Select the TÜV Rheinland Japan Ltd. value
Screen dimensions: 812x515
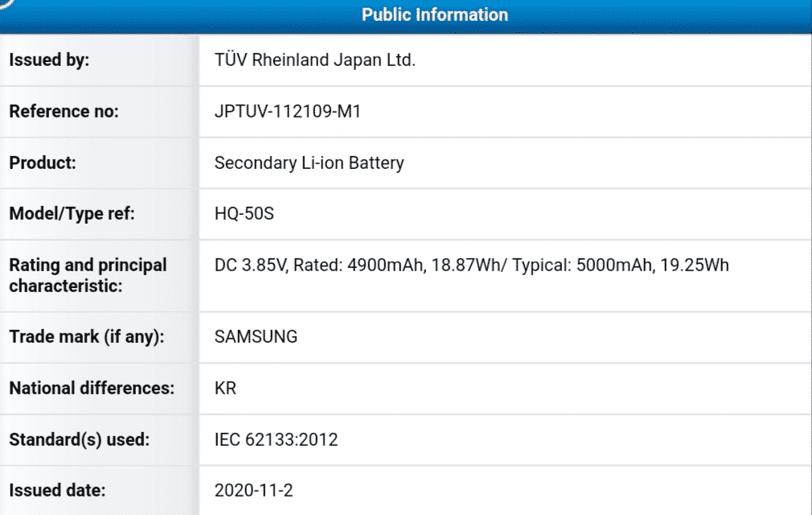click(x=314, y=60)
